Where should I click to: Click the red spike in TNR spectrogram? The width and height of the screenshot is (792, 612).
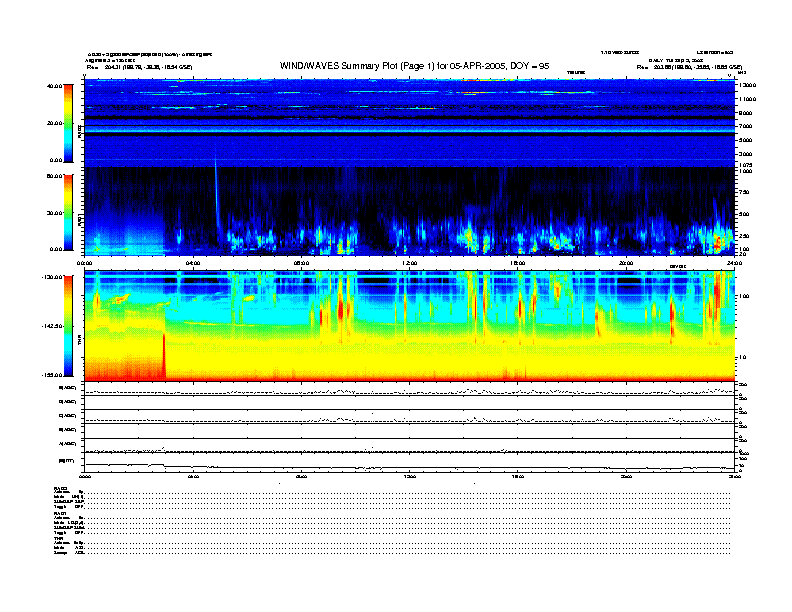[164, 356]
